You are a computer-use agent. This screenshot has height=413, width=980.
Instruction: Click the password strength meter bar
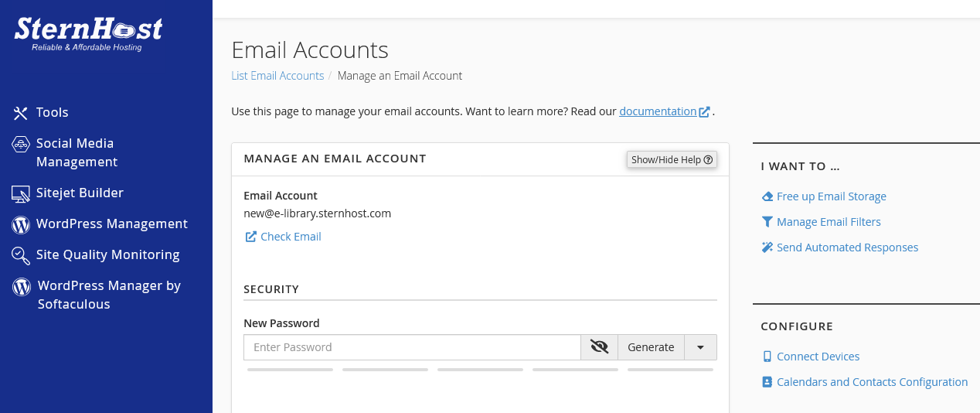[480, 370]
